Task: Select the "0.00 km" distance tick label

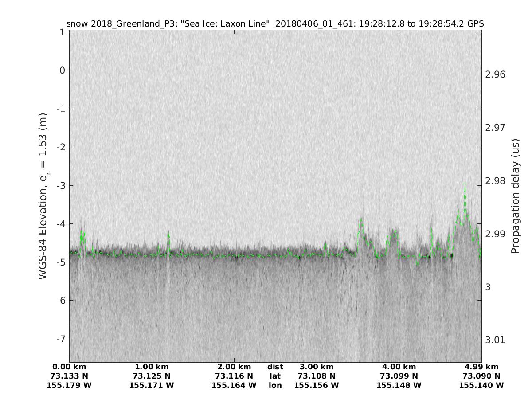Action: 70,367
